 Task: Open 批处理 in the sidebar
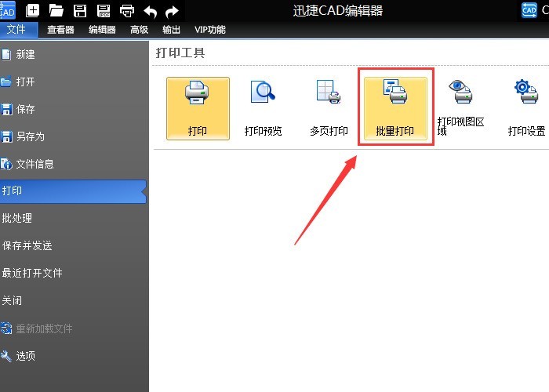click(75, 219)
